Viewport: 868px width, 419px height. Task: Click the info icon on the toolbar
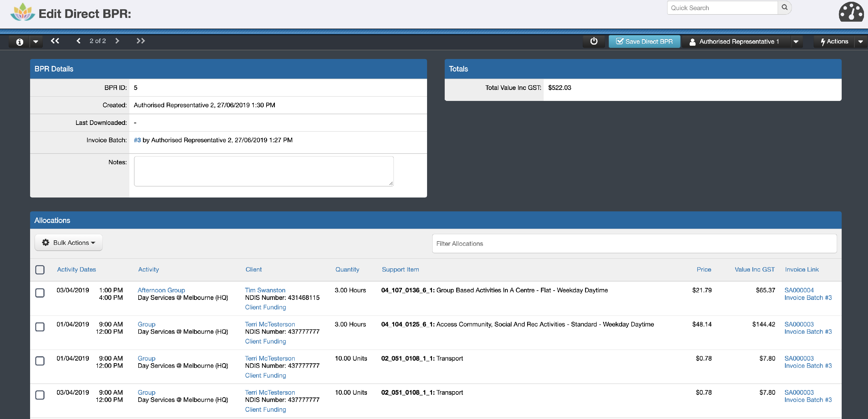[19, 41]
